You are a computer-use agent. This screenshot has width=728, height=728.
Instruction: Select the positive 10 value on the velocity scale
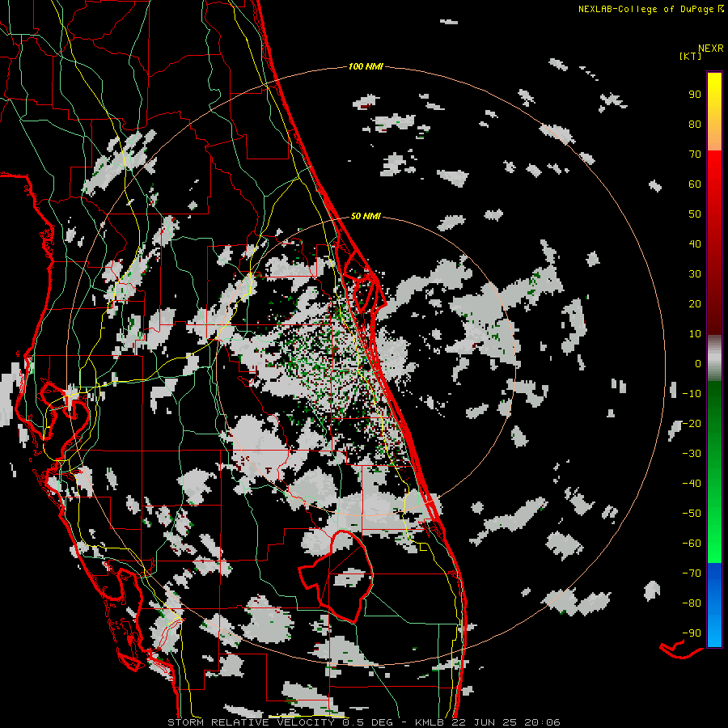point(695,334)
